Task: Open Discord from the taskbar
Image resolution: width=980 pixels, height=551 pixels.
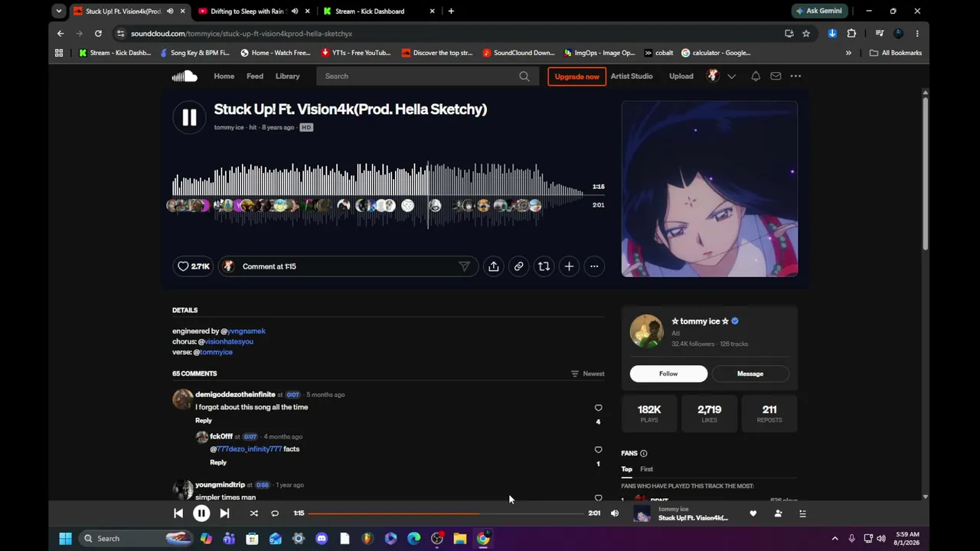Action: pyautogui.click(x=322, y=539)
